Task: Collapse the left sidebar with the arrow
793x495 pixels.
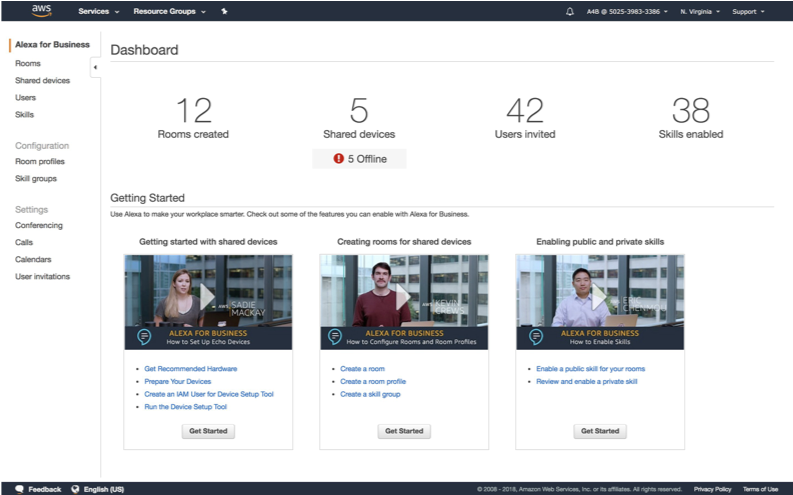Action: [95, 67]
